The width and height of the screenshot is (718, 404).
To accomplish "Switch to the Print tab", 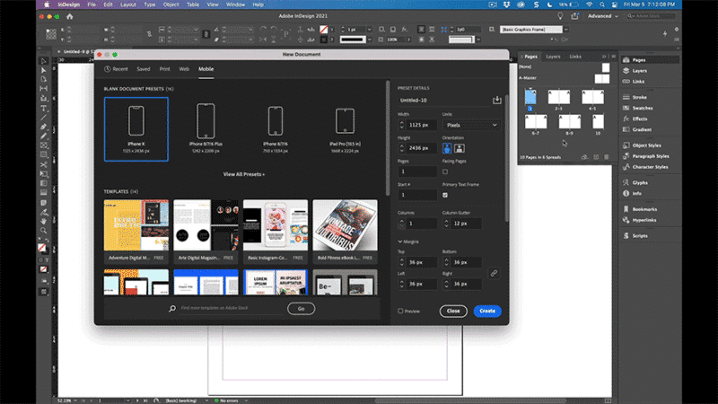I will pyautogui.click(x=165, y=69).
